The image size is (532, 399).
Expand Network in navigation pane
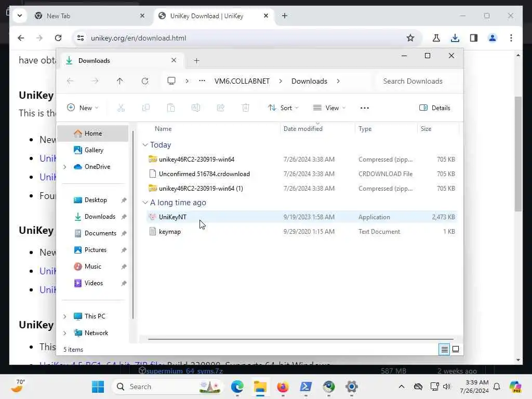pos(65,333)
